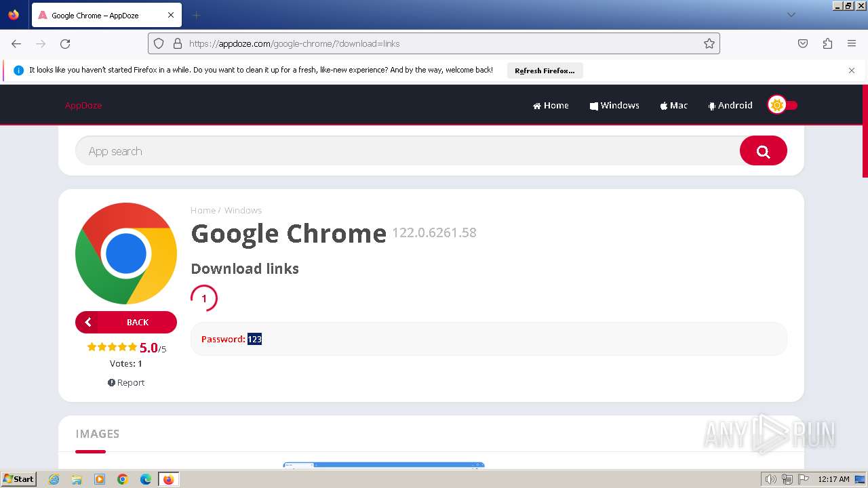Click the IMAGES section heading
The image size is (868, 488).
click(98, 434)
